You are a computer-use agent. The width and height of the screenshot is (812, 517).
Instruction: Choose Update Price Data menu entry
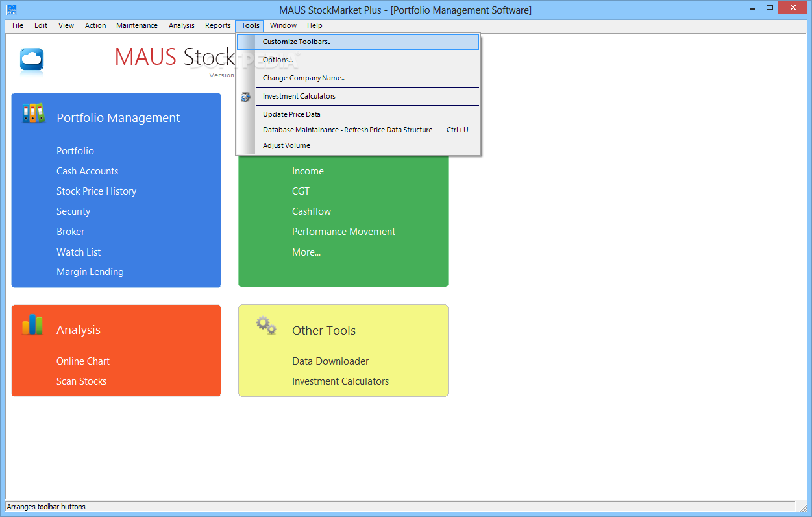pos(358,114)
